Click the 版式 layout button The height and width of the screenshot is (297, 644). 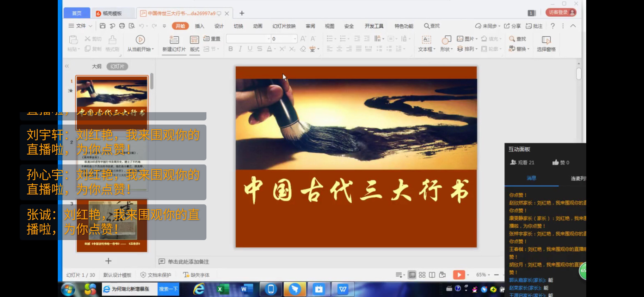coord(195,43)
